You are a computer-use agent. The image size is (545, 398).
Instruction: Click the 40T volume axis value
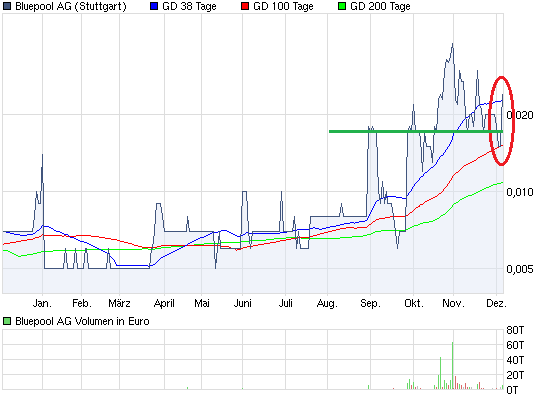coord(515,360)
